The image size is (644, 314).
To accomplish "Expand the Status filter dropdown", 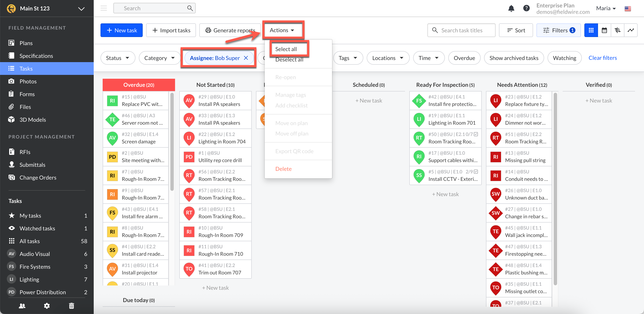I will tap(118, 58).
